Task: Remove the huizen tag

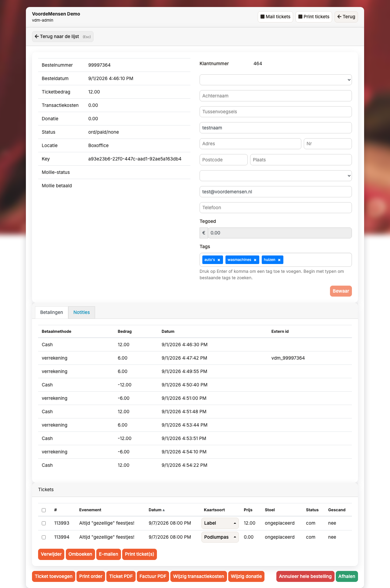Action: pos(279,260)
